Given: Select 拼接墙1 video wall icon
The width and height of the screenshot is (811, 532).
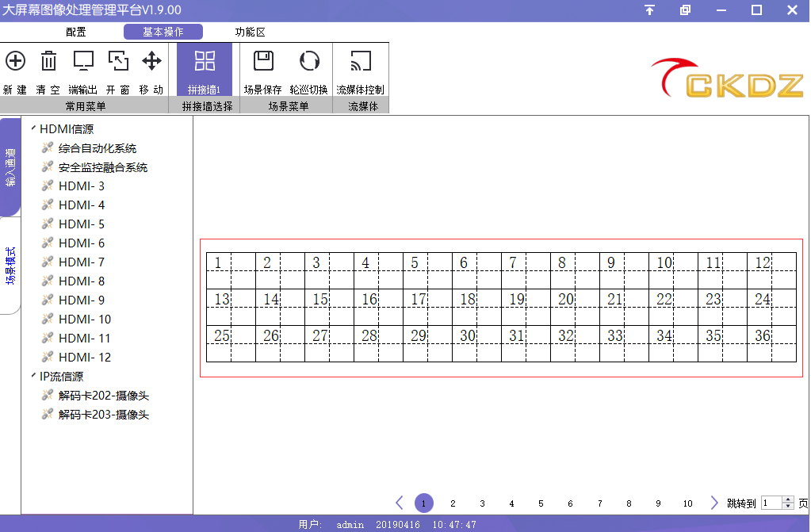Looking at the screenshot, I should click(x=205, y=61).
